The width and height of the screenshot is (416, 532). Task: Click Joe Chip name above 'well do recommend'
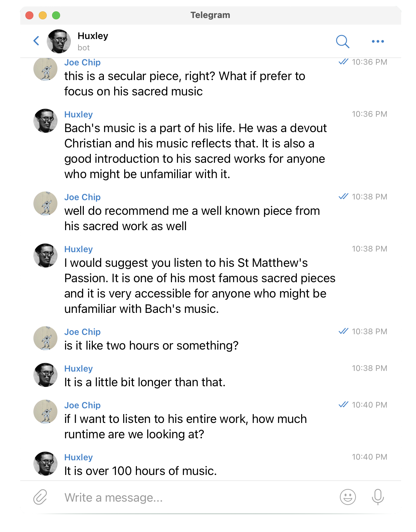coord(82,197)
